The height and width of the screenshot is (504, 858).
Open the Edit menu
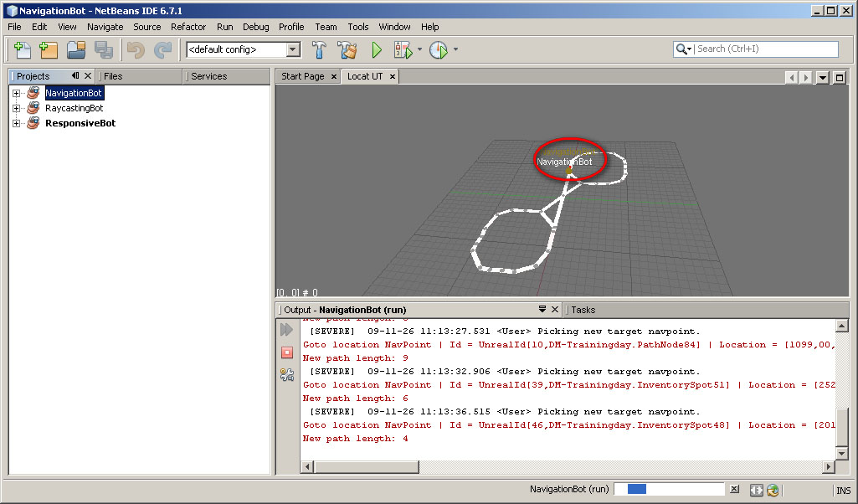click(39, 27)
